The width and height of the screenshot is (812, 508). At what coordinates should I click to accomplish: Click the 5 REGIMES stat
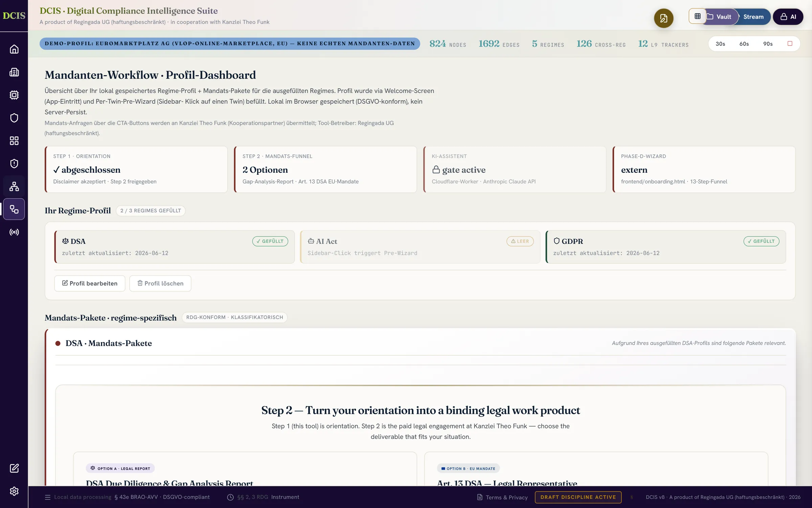(x=548, y=44)
